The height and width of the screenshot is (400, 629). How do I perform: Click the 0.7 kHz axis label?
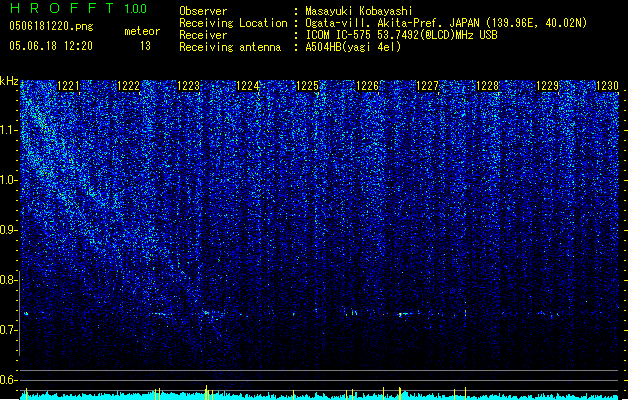[9, 330]
